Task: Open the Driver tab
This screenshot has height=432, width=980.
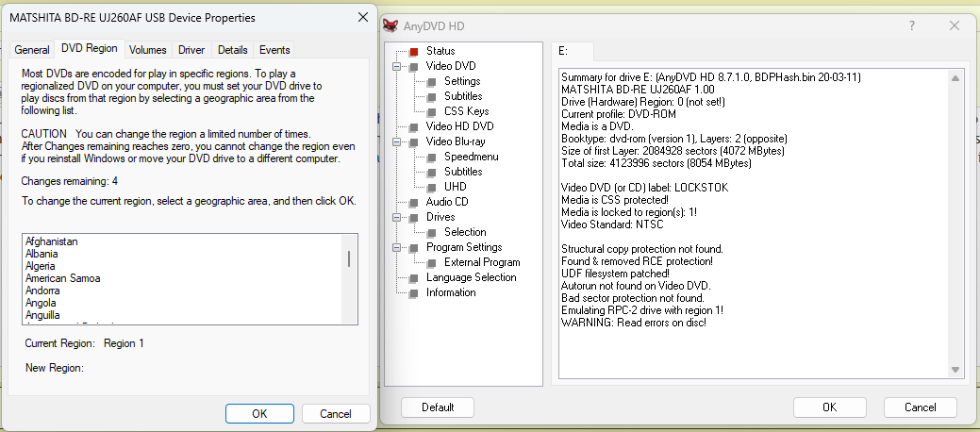Action: 191,50
